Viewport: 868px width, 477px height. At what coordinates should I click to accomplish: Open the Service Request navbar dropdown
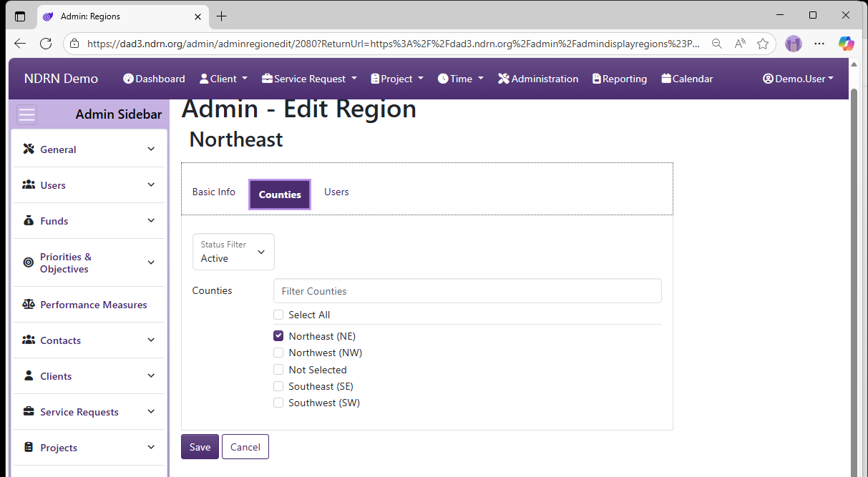pyautogui.click(x=309, y=79)
